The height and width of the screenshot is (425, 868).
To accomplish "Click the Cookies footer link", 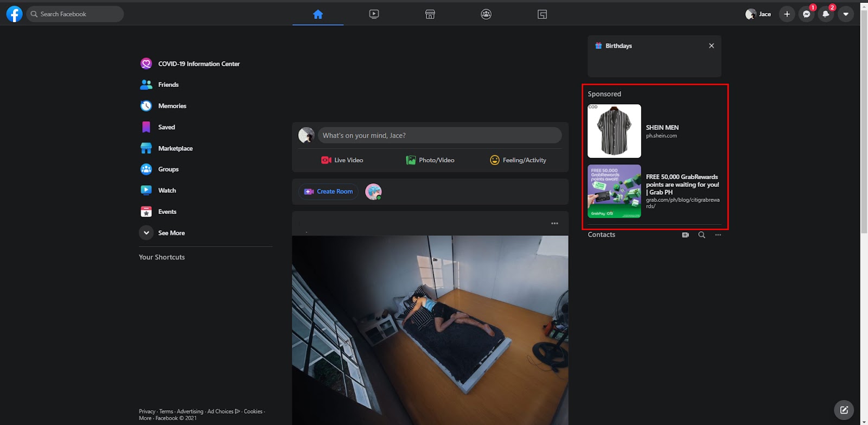I will pyautogui.click(x=253, y=411).
